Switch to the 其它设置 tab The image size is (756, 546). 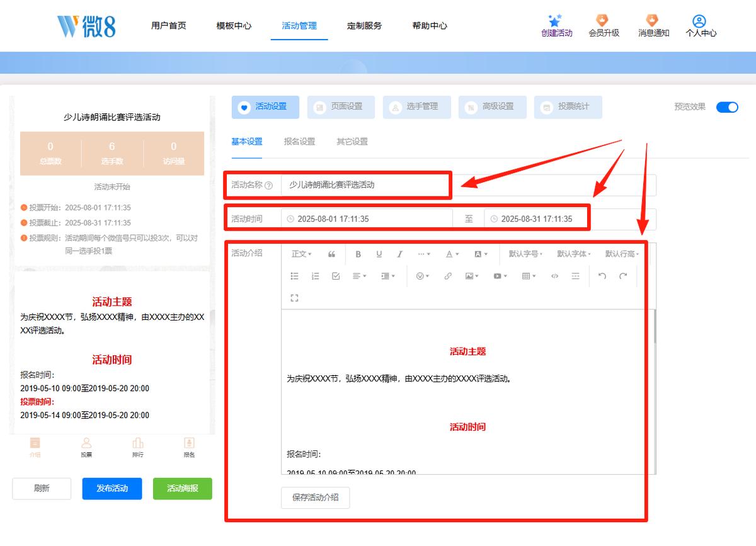coord(352,142)
